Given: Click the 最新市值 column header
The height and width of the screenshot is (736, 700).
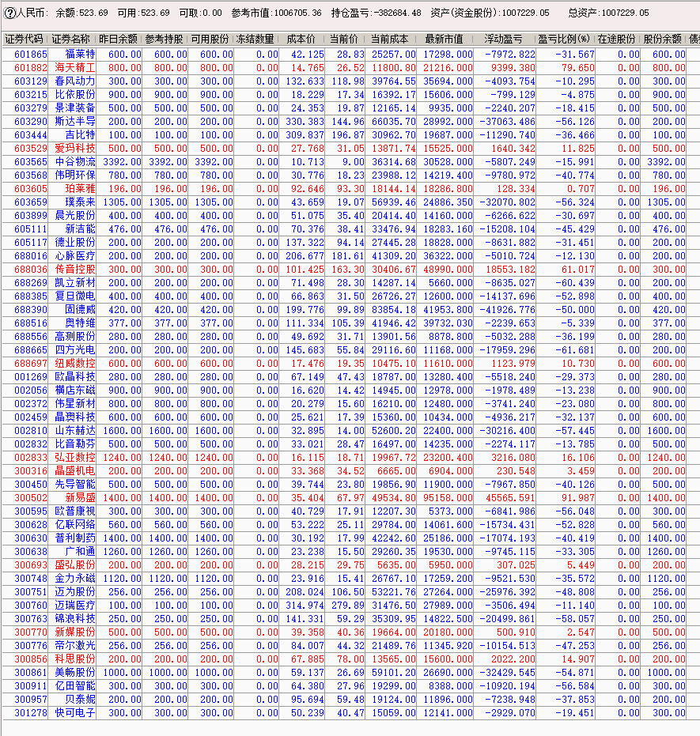Looking at the screenshot, I should [x=445, y=39].
